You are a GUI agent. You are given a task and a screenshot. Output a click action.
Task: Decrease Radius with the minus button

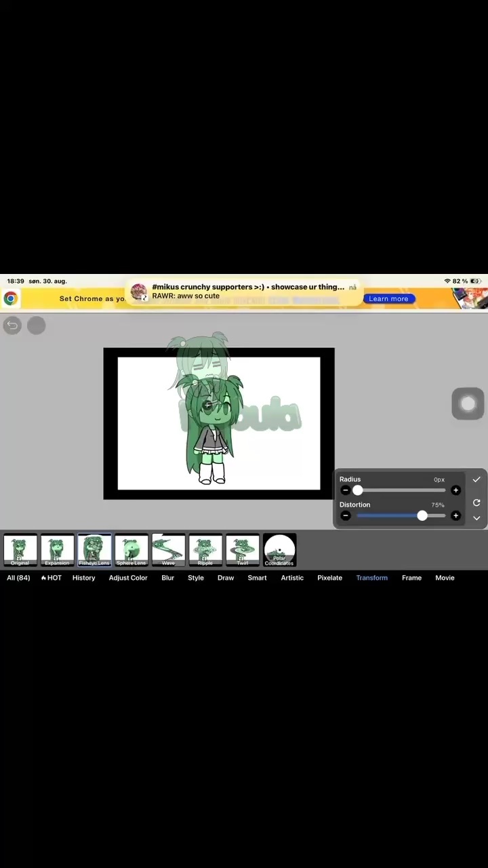[346, 490]
